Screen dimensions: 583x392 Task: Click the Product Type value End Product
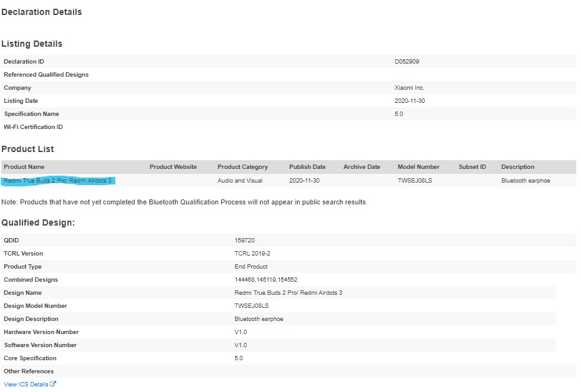(x=251, y=266)
